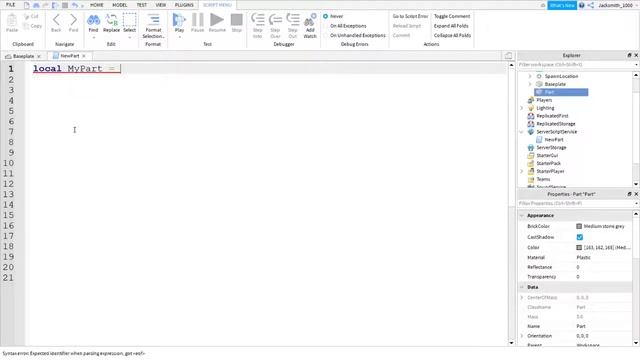Open the Play dropdown arrow

click(179, 38)
